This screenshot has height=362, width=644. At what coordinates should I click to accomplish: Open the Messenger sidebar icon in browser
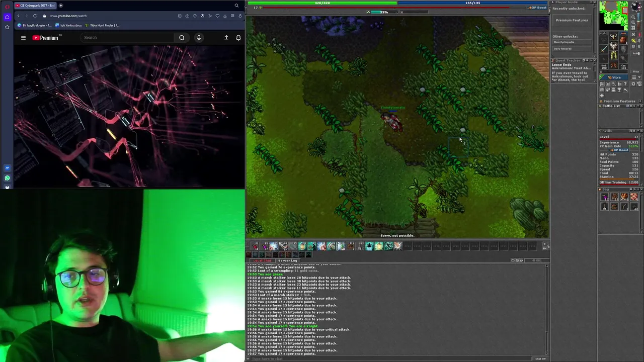pyautogui.click(x=7, y=168)
